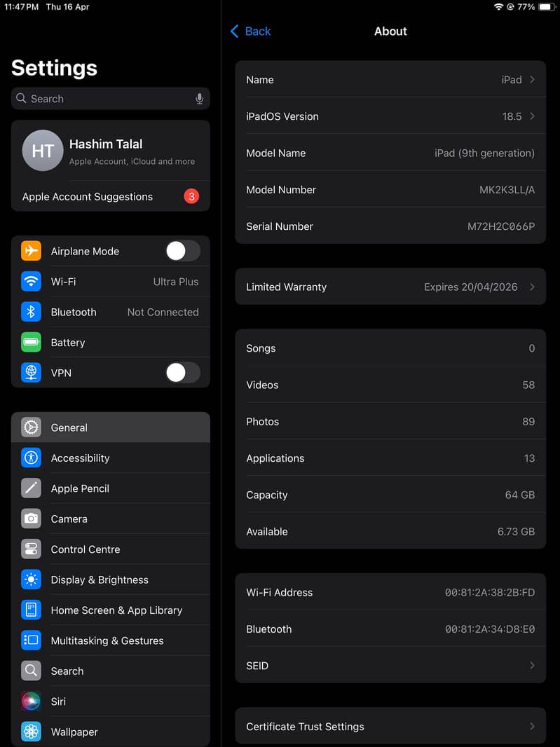
Task: Tap the status bar time 11:47 PM
Action: (x=22, y=7)
